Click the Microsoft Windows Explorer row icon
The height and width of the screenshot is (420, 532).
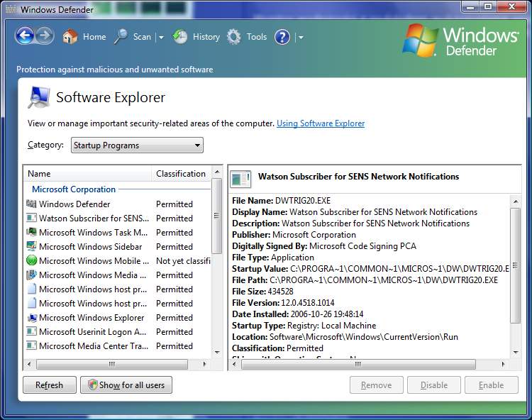coord(31,318)
